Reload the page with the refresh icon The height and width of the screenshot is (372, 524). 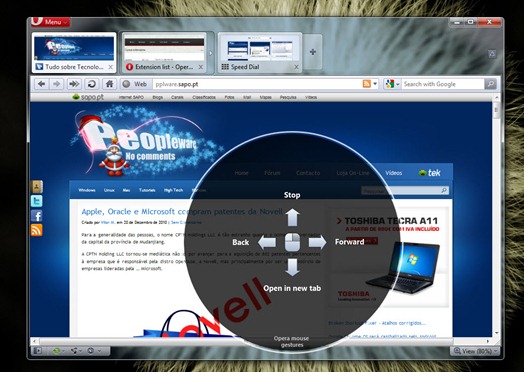click(92, 84)
